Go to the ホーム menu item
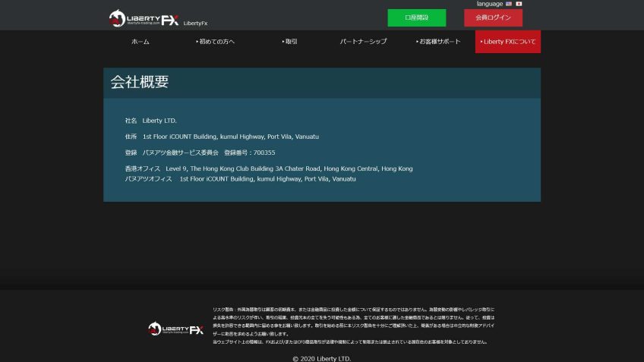Image resolution: width=644 pixels, height=362 pixels. (140, 42)
